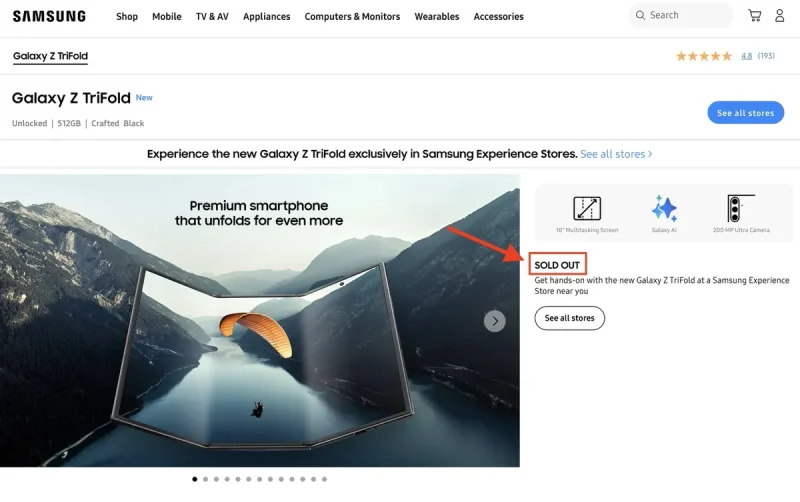
Task: Click the search magnifier icon
Action: coord(639,16)
